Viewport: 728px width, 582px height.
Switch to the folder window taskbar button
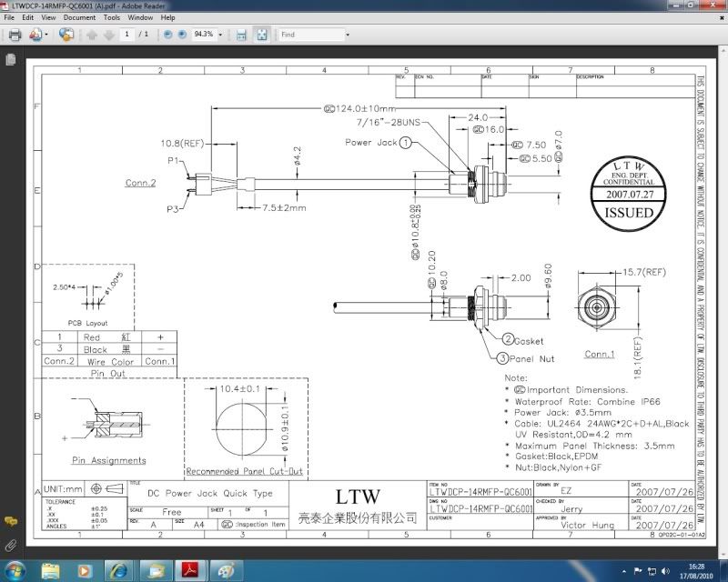(x=157, y=570)
